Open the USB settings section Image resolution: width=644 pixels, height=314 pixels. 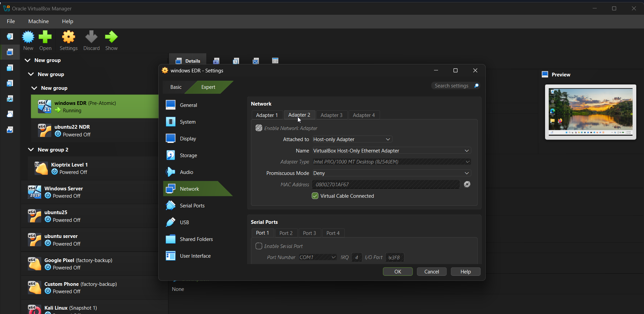point(184,223)
